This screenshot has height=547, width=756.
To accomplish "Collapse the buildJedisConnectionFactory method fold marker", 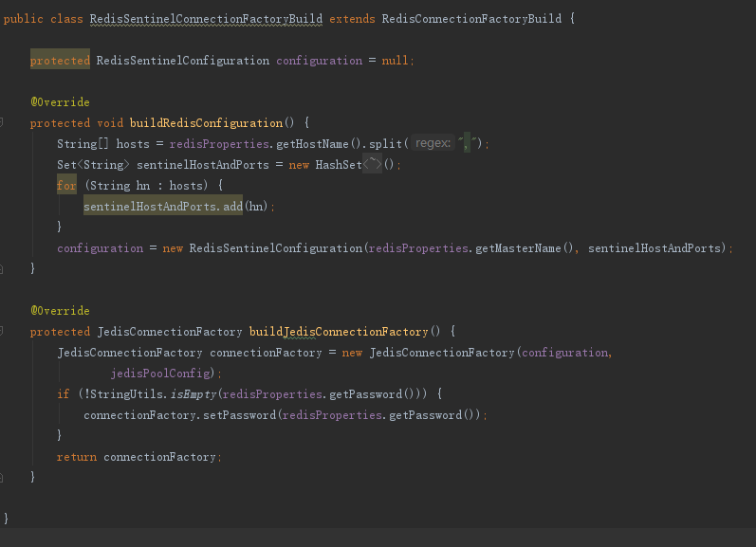I will coord(2,331).
